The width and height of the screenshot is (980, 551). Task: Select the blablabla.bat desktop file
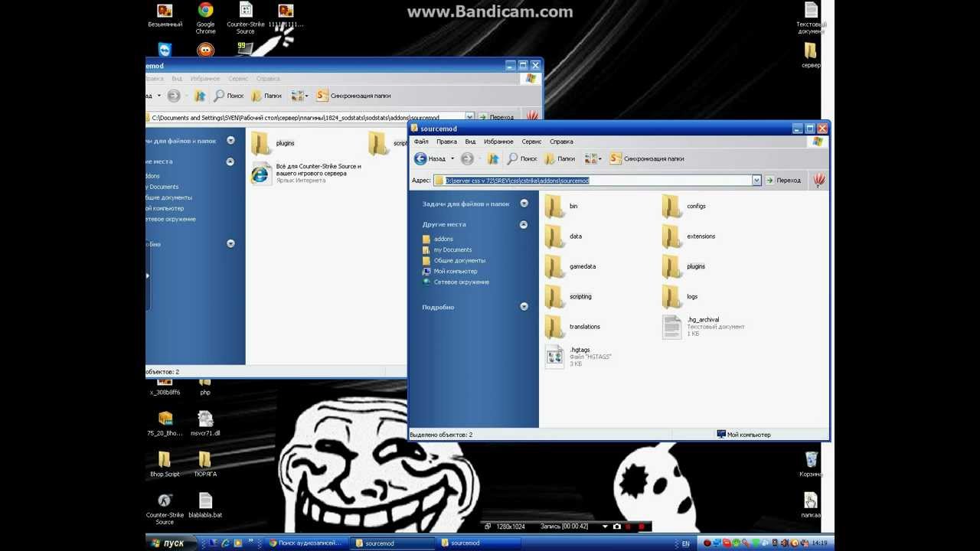point(205,506)
